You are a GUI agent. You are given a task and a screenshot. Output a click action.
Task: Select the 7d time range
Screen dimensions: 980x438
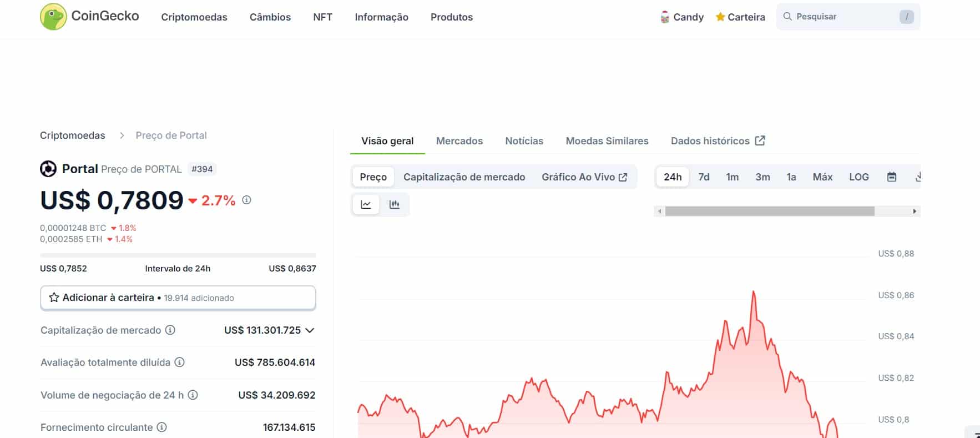[x=704, y=177]
